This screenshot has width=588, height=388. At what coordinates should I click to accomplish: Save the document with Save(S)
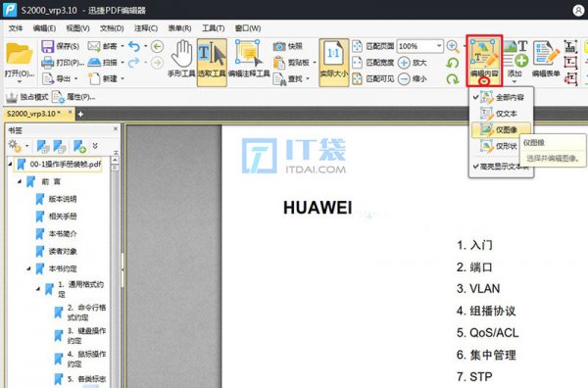60,46
